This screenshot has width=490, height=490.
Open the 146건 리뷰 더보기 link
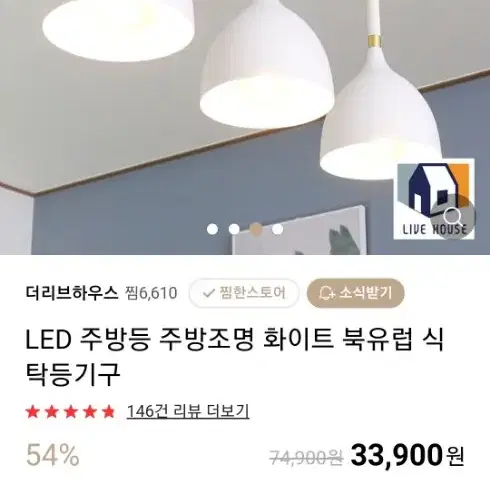click(x=188, y=411)
